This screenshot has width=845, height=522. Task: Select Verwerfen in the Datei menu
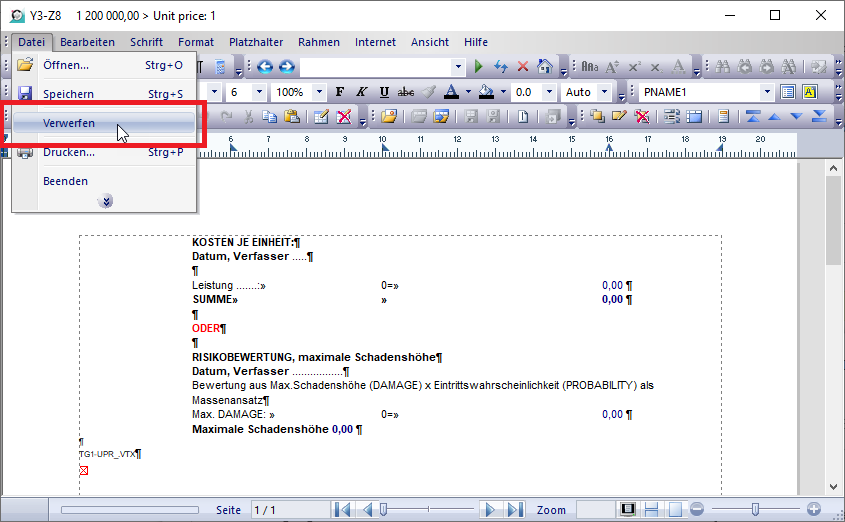[69, 123]
